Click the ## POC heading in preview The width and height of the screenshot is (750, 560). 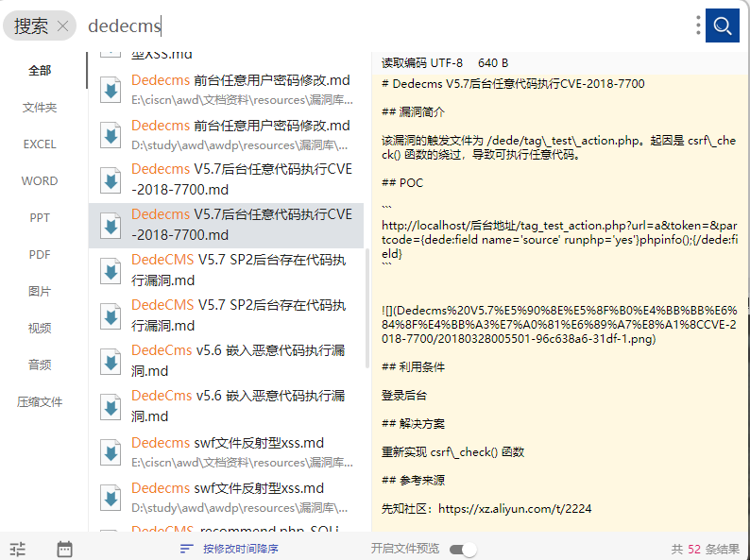(x=402, y=183)
